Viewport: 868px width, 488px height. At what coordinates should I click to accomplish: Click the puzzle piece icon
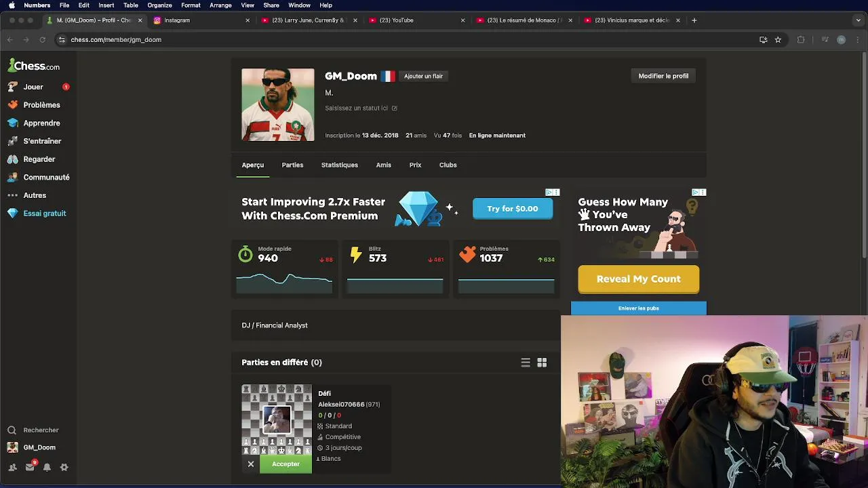[x=467, y=255]
